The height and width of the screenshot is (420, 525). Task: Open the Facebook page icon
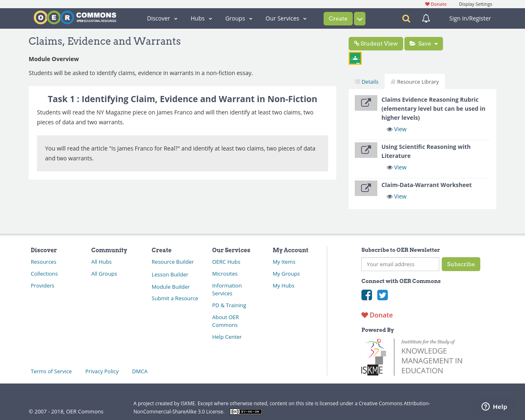pos(367,295)
